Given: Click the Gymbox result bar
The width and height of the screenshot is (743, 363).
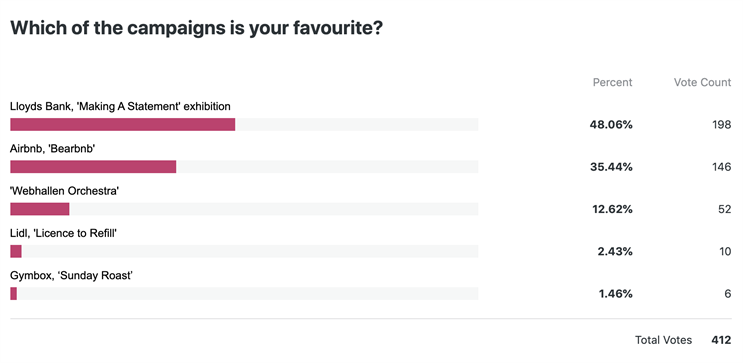Looking at the screenshot, I should coord(244,293).
